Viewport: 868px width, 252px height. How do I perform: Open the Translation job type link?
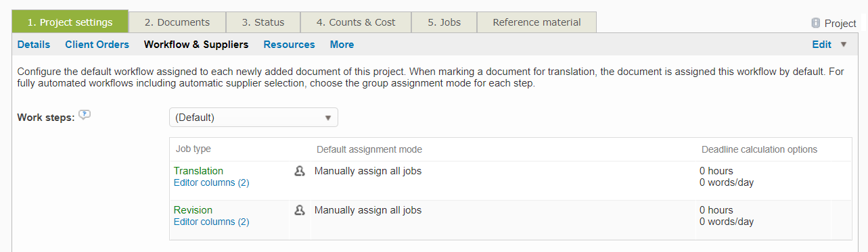click(x=198, y=171)
